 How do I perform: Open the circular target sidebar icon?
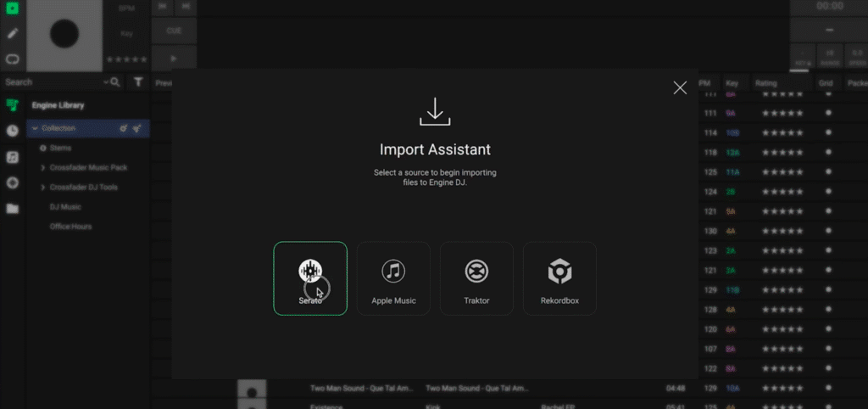click(x=12, y=183)
